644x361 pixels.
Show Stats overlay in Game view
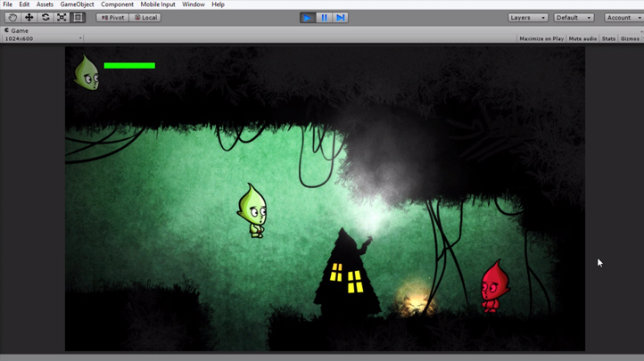pyautogui.click(x=608, y=38)
